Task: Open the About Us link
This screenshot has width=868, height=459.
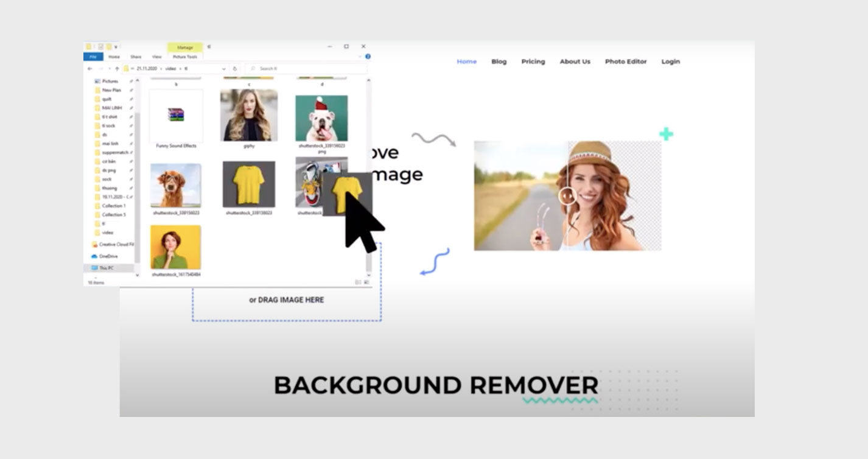Action: 575,61
